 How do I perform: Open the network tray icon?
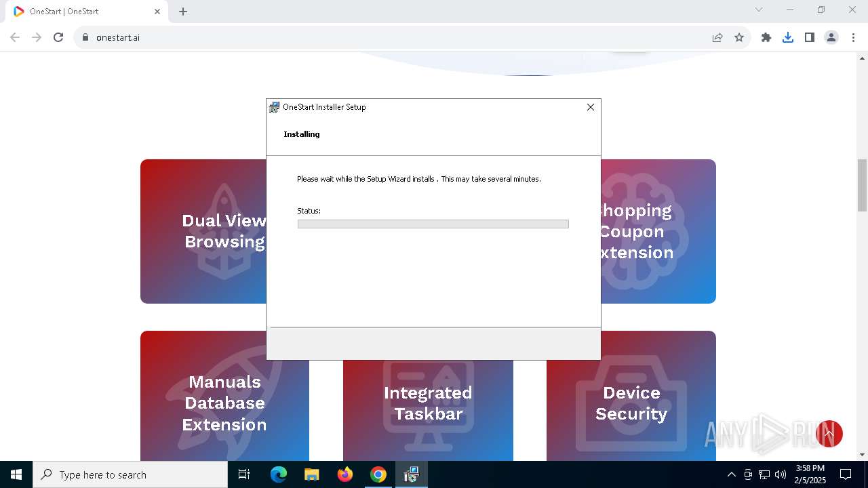(764, 474)
